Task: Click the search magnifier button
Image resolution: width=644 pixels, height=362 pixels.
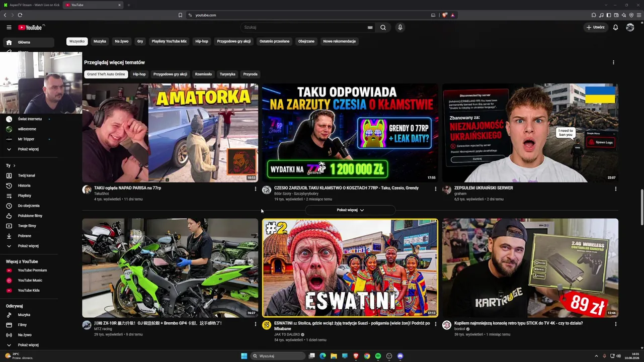Action: point(383,27)
